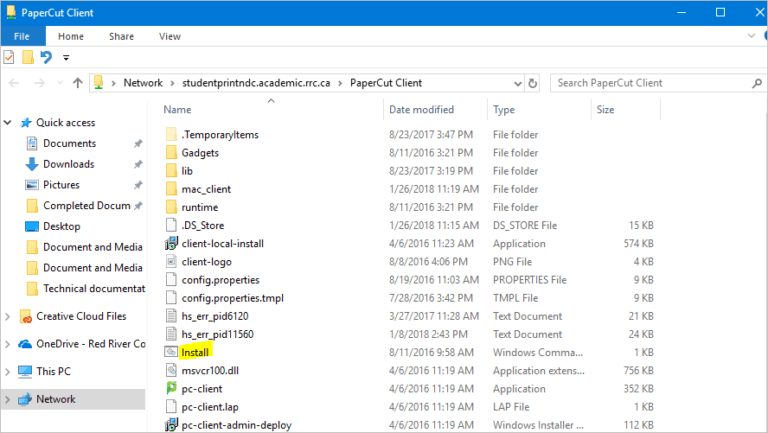
Task: Click the client-local-install installer icon
Action: [x=170, y=243]
